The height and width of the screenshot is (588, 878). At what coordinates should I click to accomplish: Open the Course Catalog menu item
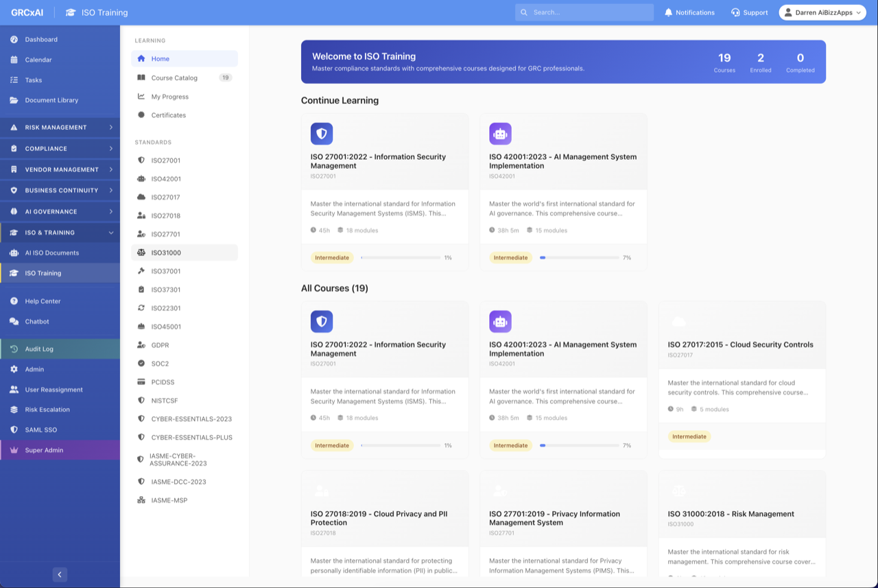pos(175,78)
